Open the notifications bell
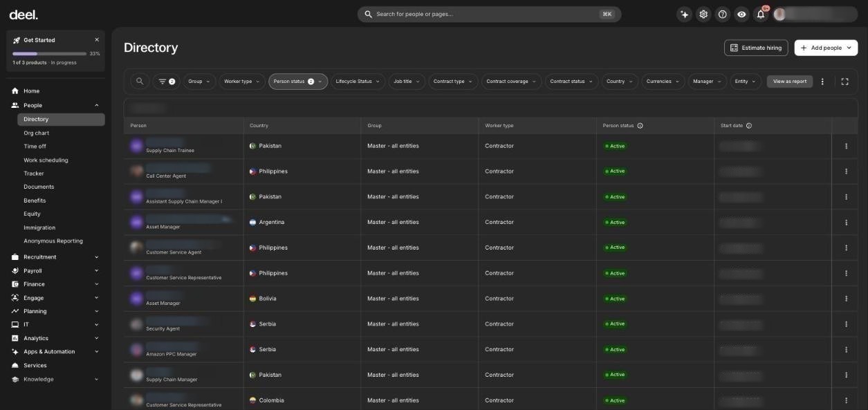Image resolution: width=868 pixels, height=410 pixels. point(761,14)
